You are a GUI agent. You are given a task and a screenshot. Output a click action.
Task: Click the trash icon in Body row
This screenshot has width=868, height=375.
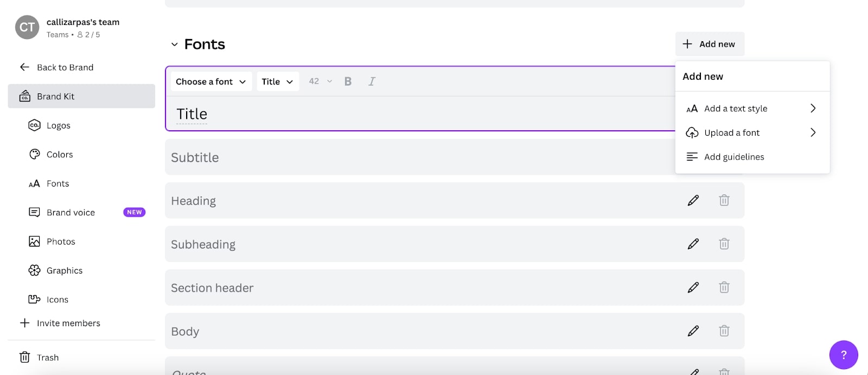[724, 330]
